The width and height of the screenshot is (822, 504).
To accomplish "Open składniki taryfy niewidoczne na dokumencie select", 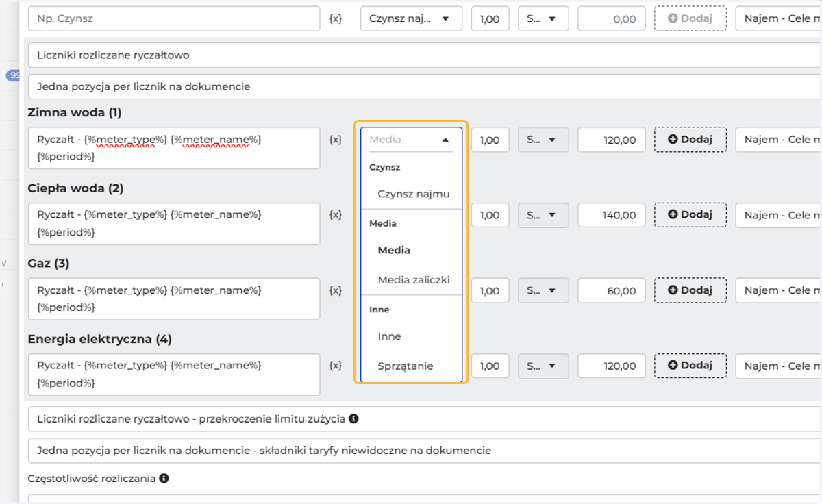I will click(x=425, y=451).
